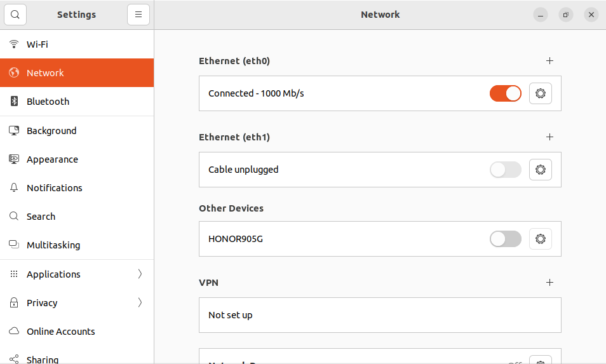
Task: Enable the HONOR905G device switch
Action: click(x=506, y=239)
